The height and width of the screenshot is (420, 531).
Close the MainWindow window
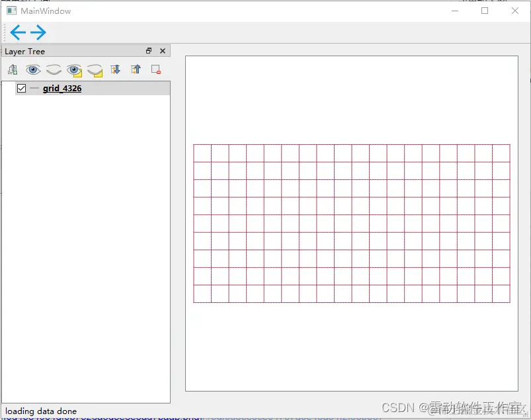(514, 11)
